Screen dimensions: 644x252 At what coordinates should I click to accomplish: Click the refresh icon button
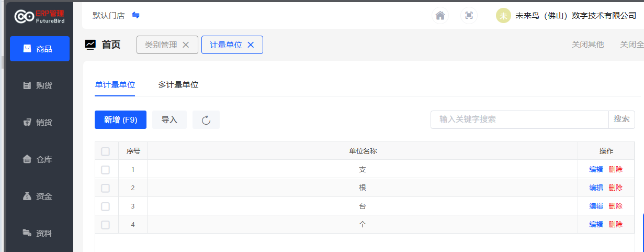(x=206, y=120)
